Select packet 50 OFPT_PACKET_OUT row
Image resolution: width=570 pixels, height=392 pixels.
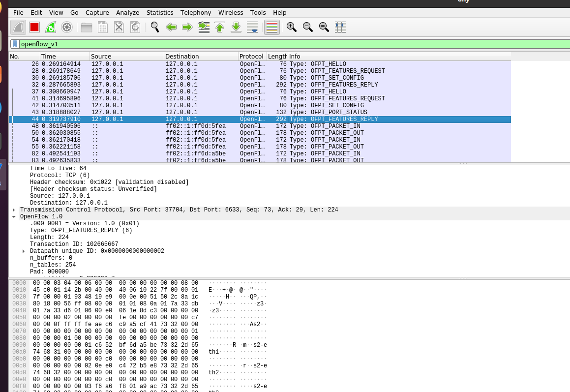[260, 133]
